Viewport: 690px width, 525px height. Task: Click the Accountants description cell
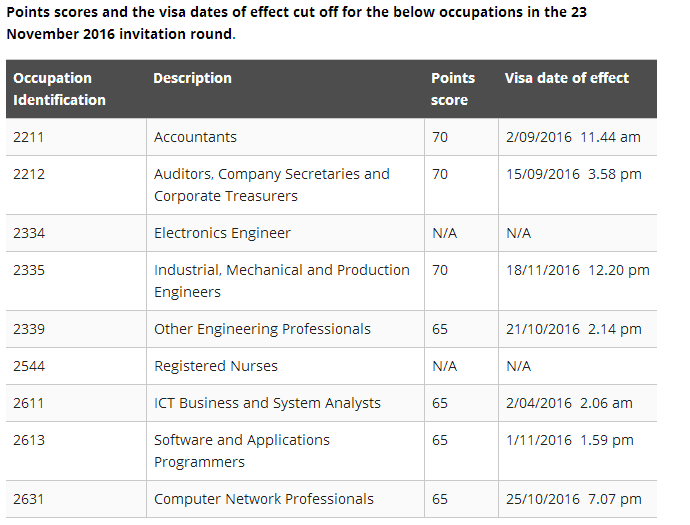click(x=196, y=137)
